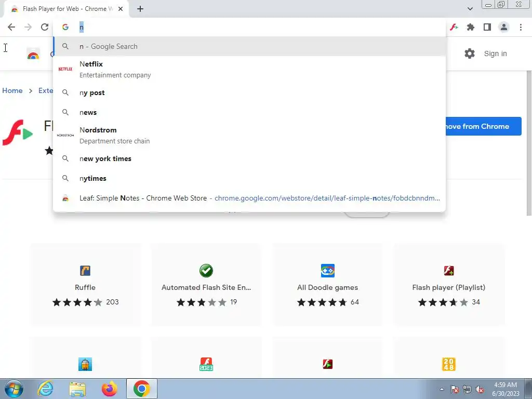Image resolution: width=532 pixels, height=399 pixels.
Task: Open the All Doodle games card
Action: click(x=328, y=285)
